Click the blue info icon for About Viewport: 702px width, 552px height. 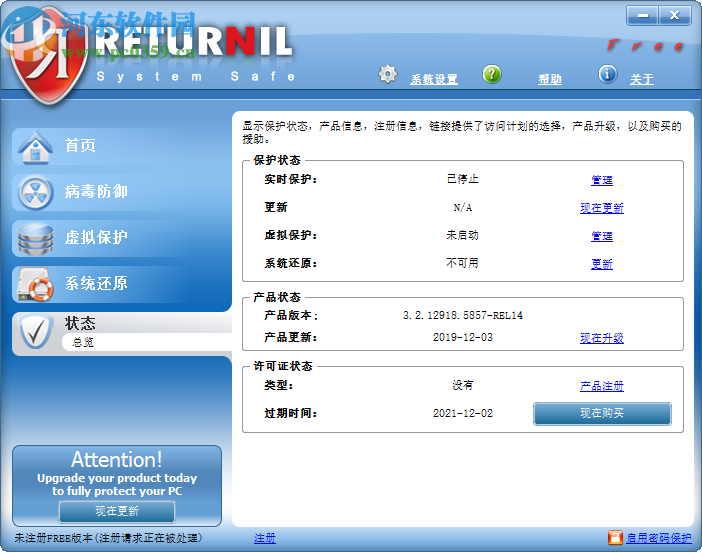click(608, 74)
